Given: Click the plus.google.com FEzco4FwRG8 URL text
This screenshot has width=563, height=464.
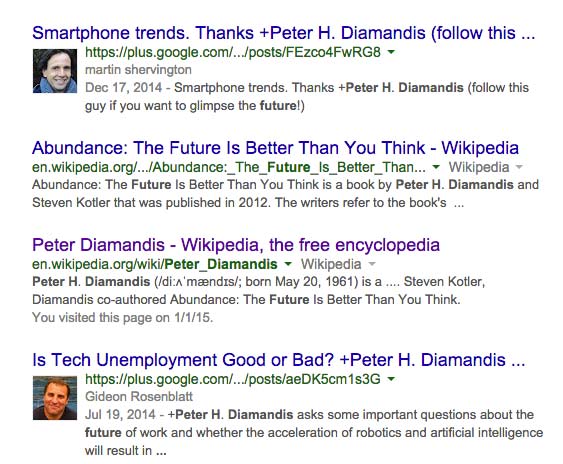Looking at the screenshot, I should click(233, 52).
